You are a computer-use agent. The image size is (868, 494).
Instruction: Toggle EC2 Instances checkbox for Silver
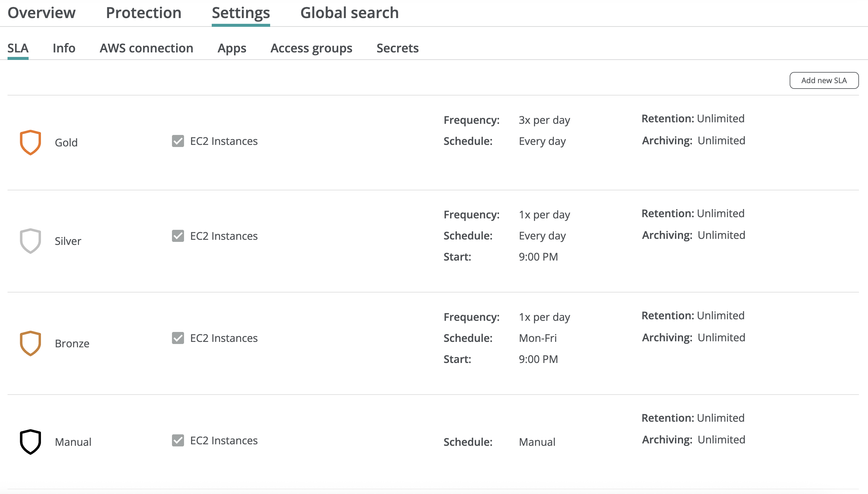178,236
